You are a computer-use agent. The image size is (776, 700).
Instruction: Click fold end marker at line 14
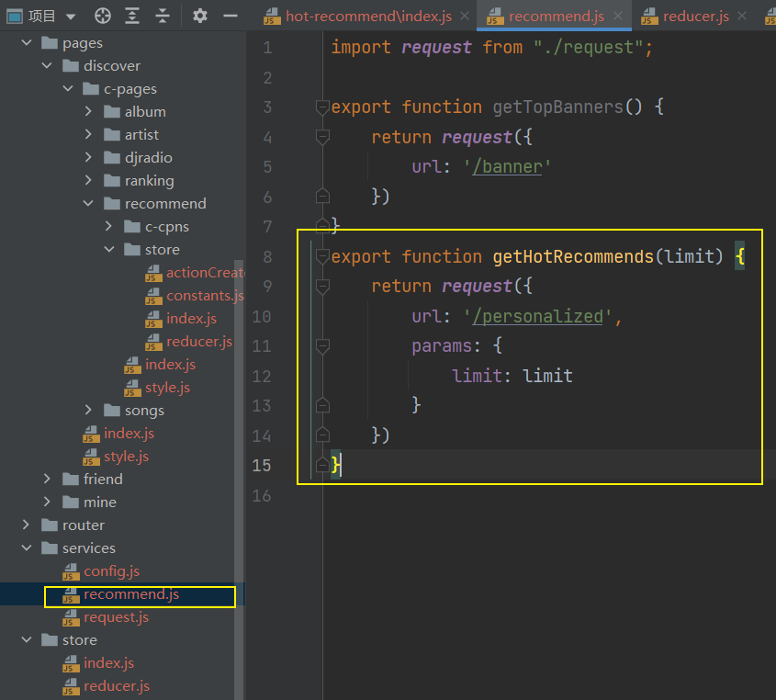[322, 435]
